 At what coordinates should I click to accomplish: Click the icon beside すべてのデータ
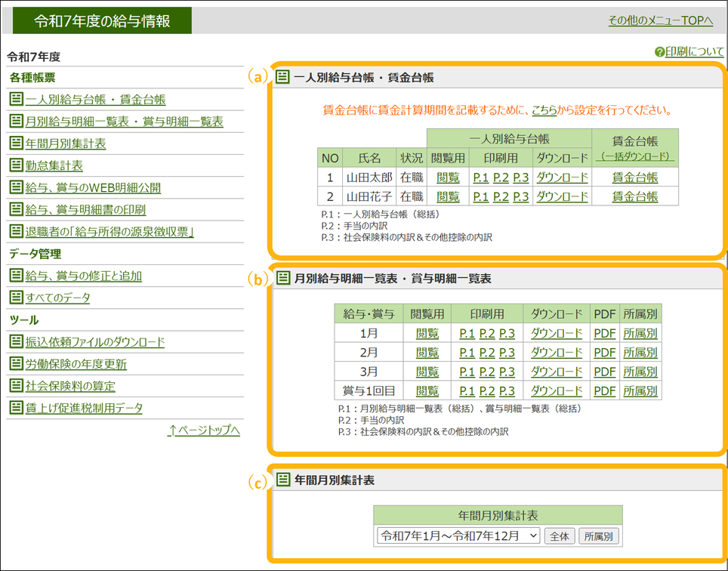pyautogui.click(x=16, y=298)
